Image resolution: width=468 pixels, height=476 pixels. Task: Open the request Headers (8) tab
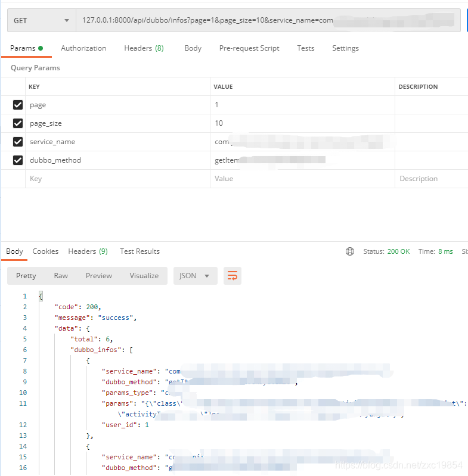click(x=144, y=48)
